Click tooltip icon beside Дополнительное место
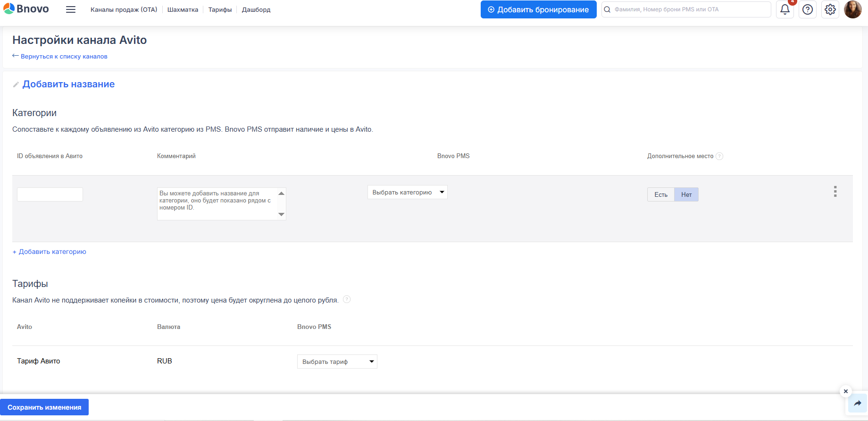The height and width of the screenshot is (421, 868). (719, 156)
